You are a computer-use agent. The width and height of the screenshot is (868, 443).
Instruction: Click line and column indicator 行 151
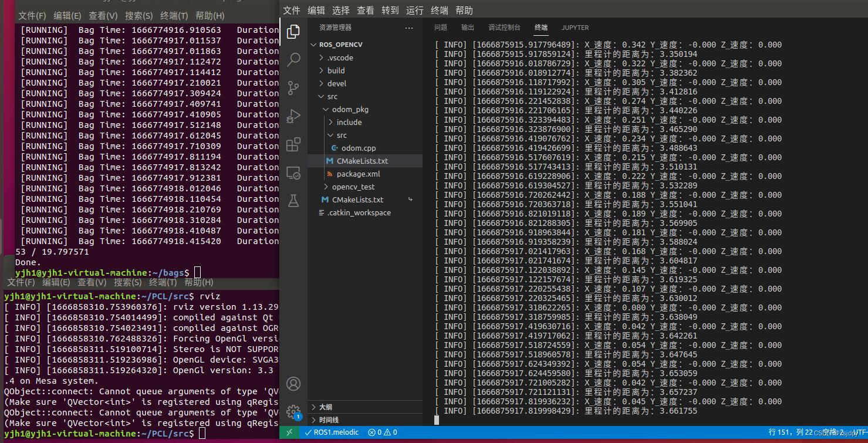(791, 432)
